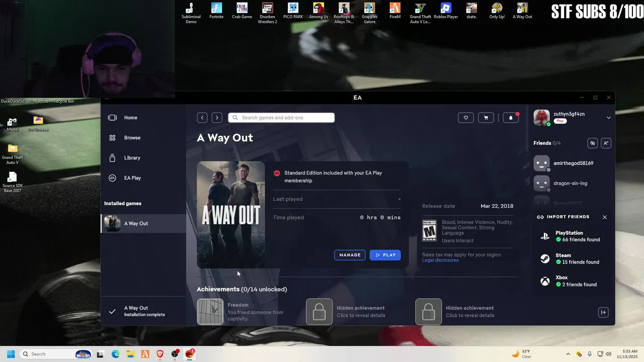Click the Freedom achievement icon
Screen dimensions: 644x362
[210, 312]
